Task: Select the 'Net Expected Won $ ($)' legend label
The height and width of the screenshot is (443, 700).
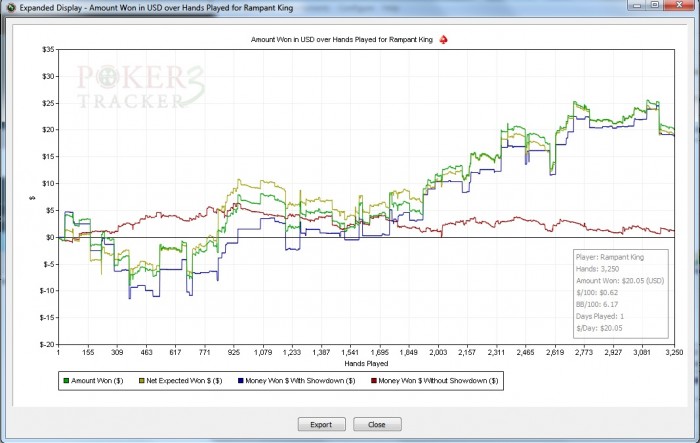Action: (x=184, y=381)
